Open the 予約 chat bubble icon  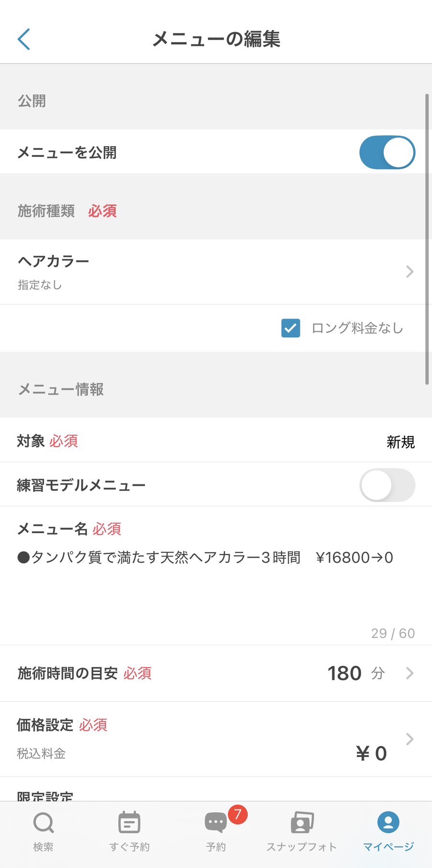(x=215, y=823)
